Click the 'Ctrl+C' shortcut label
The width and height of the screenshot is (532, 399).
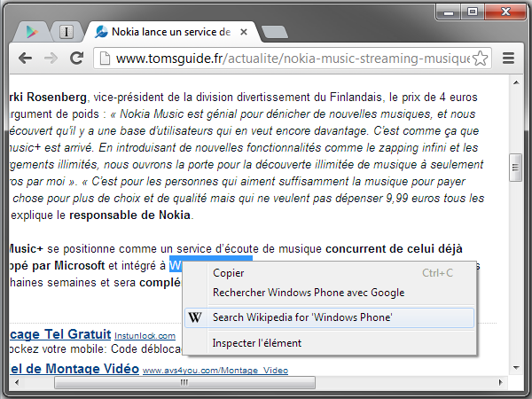tap(437, 273)
